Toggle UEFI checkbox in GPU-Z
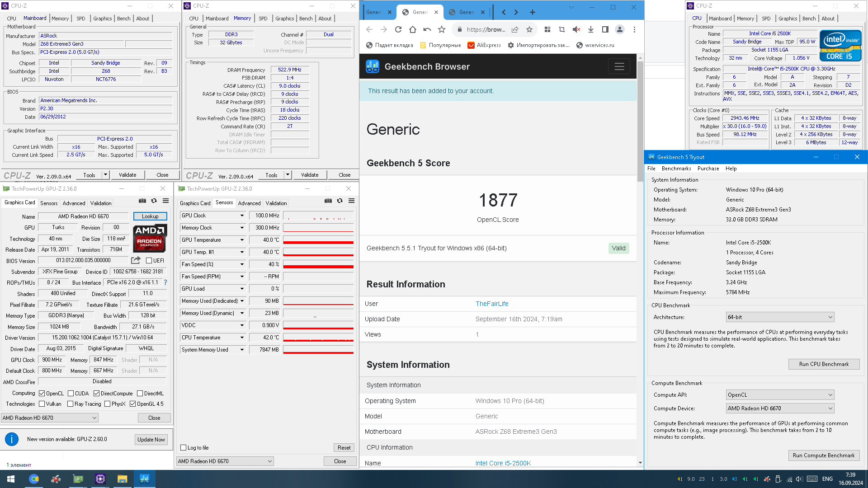The width and height of the screenshot is (868, 488). pyautogui.click(x=149, y=261)
